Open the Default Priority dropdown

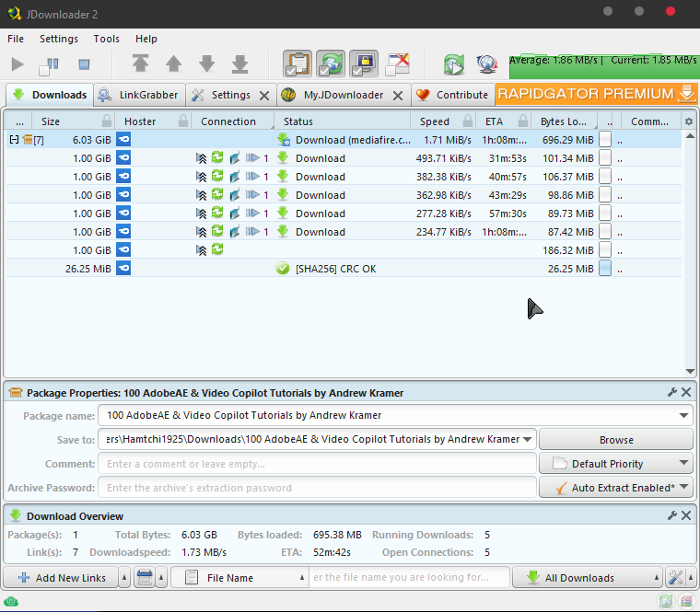click(616, 464)
